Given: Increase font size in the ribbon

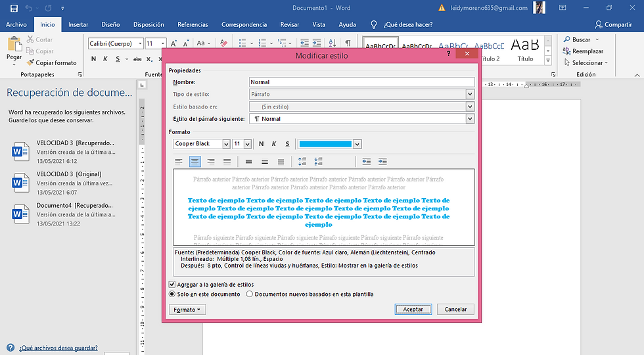Looking at the screenshot, I should (x=173, y=43).
